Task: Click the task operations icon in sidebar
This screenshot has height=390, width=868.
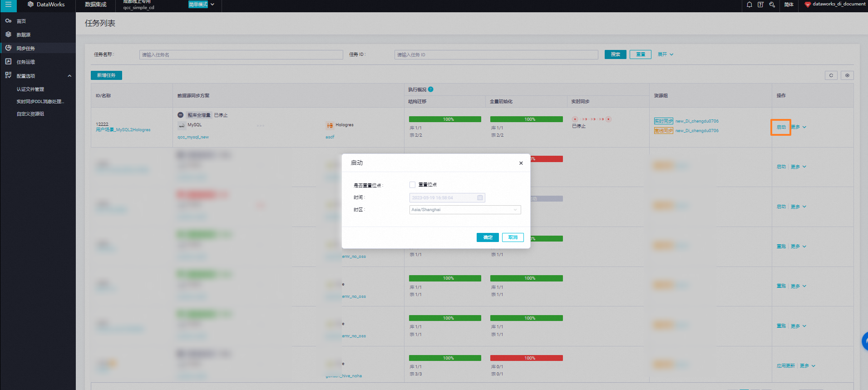Action: point(8,61)
